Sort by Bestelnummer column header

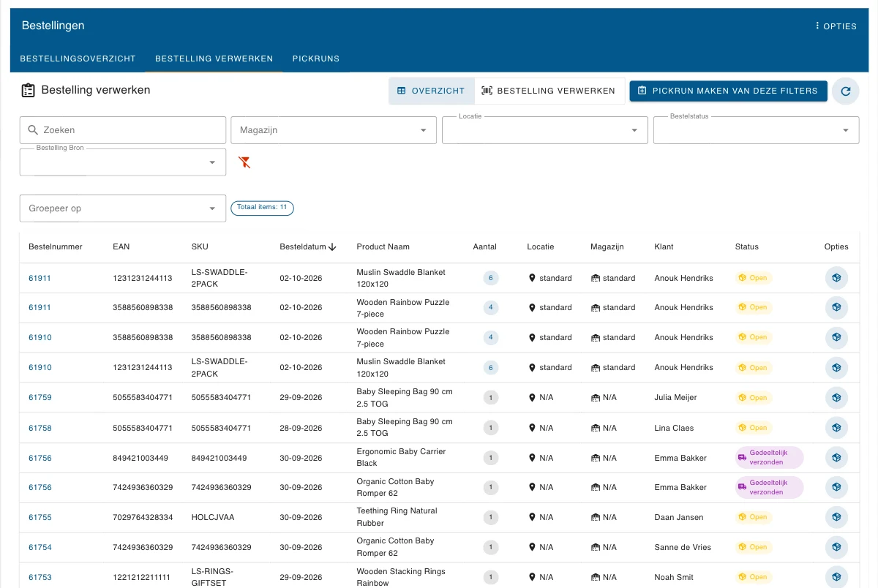[56, 247]
